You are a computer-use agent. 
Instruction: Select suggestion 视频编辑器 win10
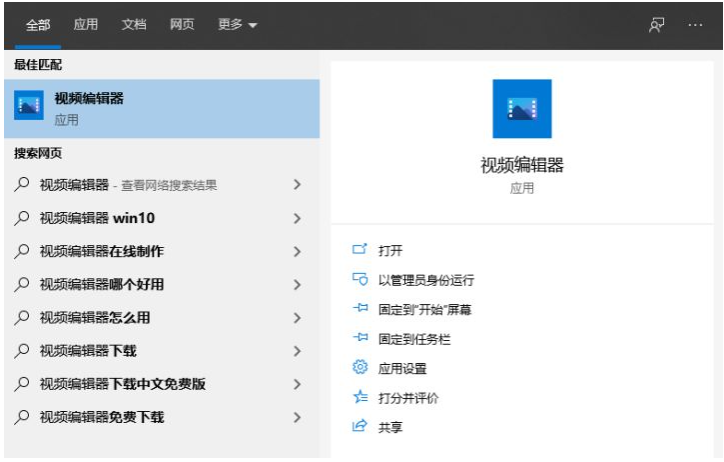(x=97, y=218)
